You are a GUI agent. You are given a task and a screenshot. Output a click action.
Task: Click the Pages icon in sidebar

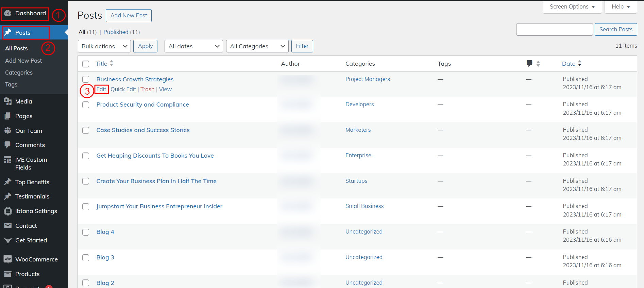(8, 116)
